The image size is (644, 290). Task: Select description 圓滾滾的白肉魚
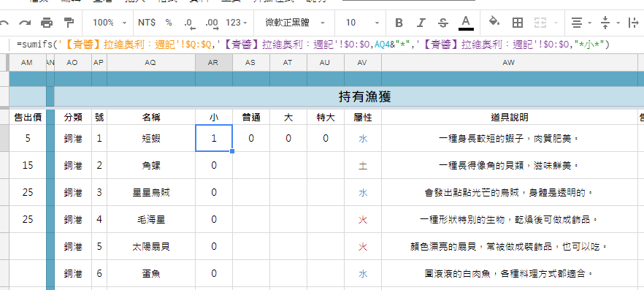pyautogui.click(x=510, y=273)
